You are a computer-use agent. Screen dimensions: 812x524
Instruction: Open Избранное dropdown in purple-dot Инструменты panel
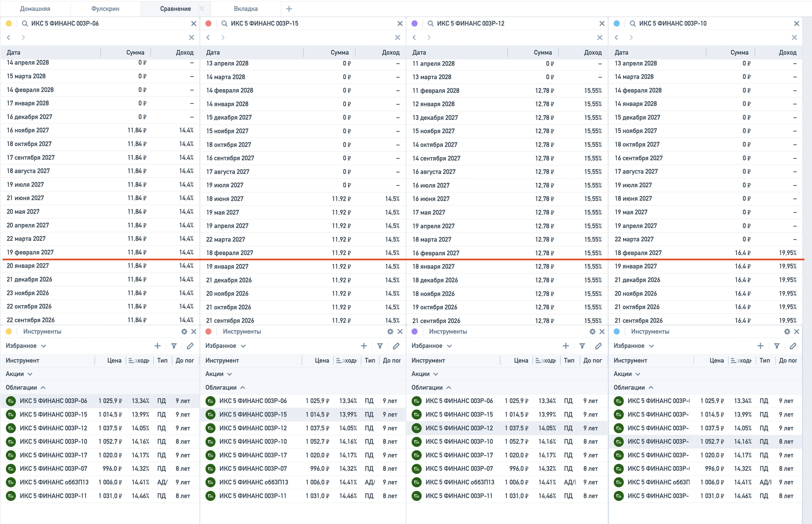pyautogui.click(x=432, y=346)
